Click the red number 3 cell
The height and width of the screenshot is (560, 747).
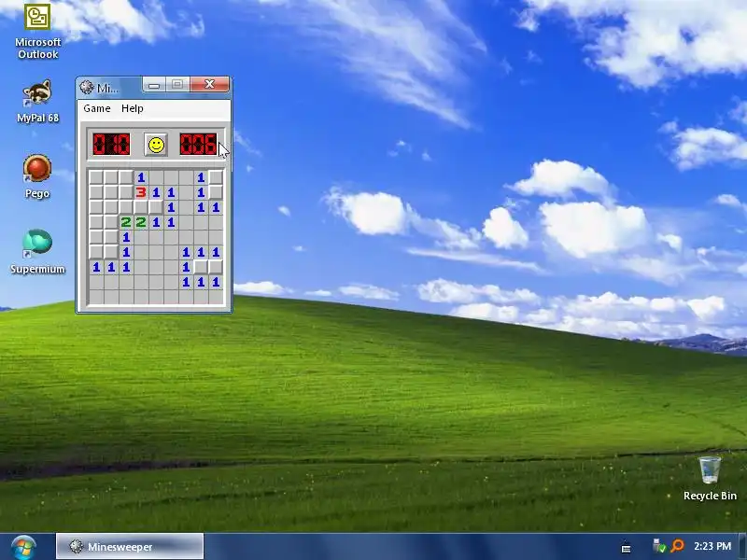click(141, 192)
